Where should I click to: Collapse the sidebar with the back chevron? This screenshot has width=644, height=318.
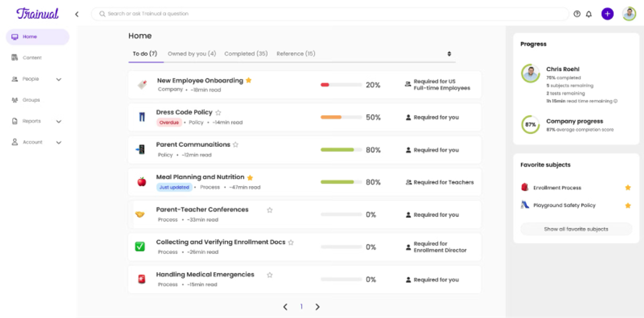tap(77, 14)
